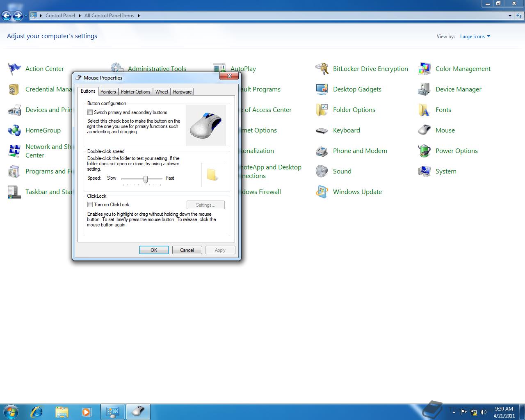Click the Phone and Modem icon

322,151
